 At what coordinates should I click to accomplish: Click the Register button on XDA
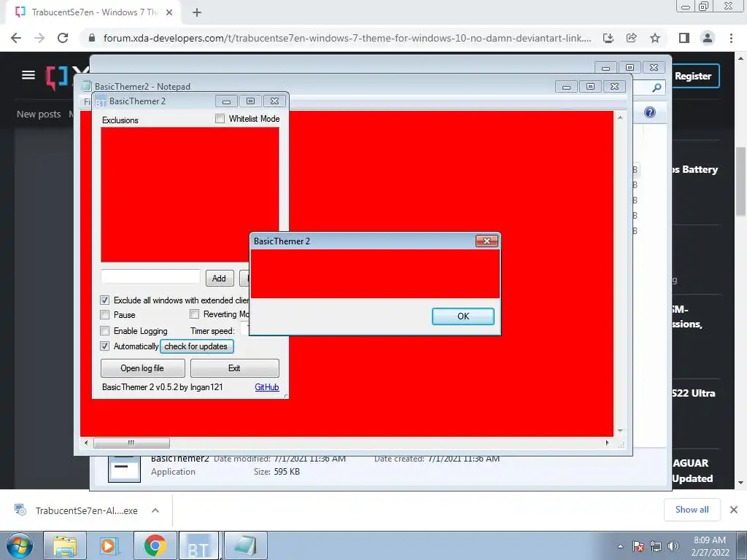click(693, 76)
